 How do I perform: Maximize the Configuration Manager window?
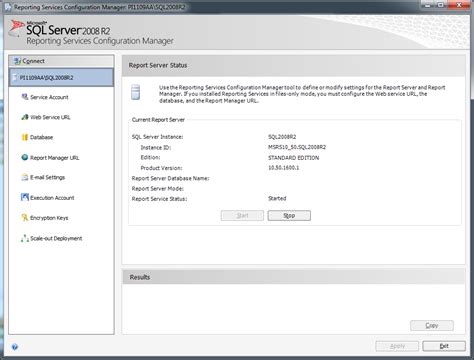(441, 5)
